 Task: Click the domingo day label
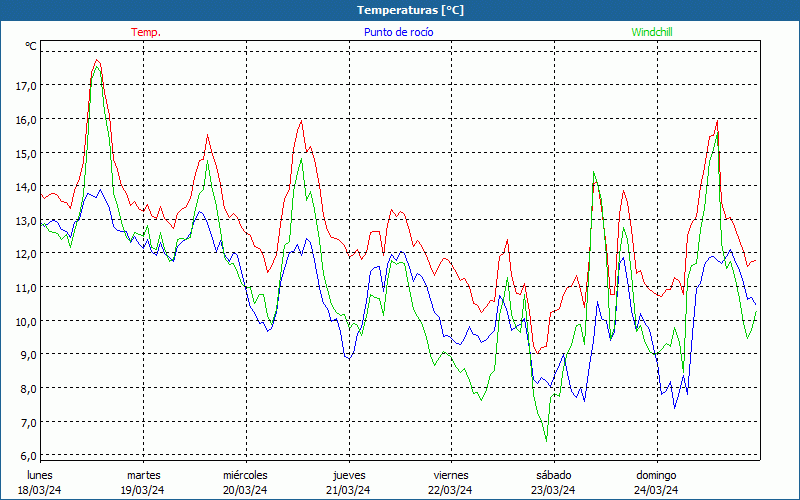pyautogui.click(x=656, y=475)
